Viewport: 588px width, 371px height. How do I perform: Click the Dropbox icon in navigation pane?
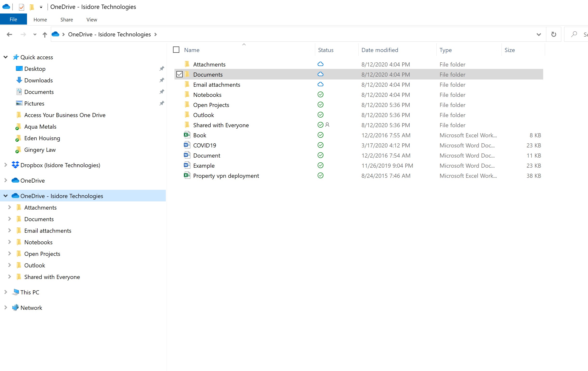pyautogui.click(x=15, y=165)
